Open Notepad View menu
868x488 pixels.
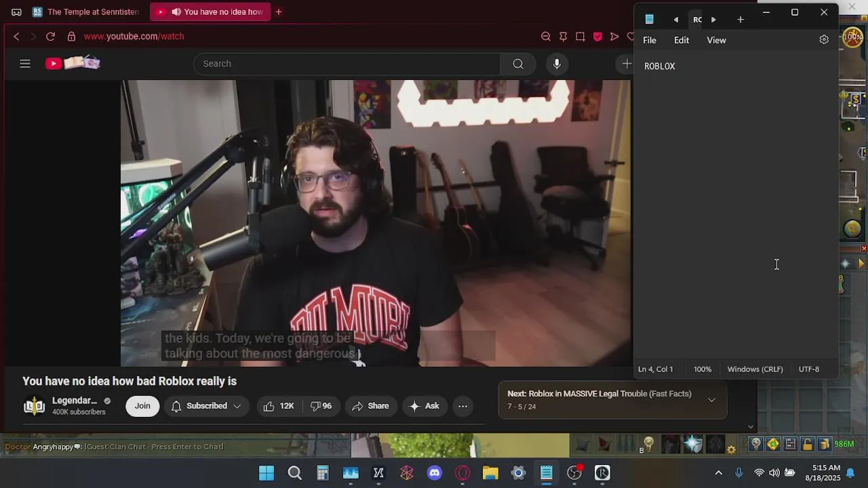point(716,41)
